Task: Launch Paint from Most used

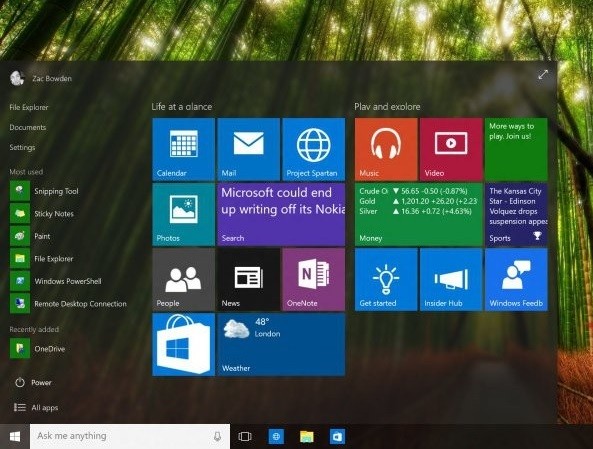Action: (x=30, y=236)
